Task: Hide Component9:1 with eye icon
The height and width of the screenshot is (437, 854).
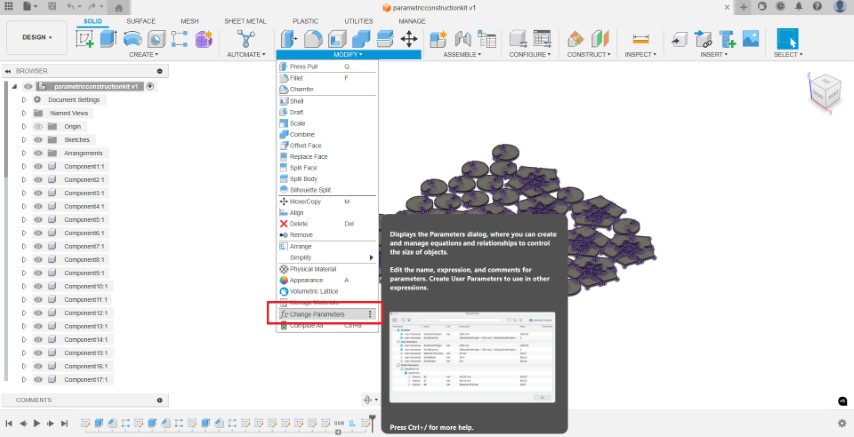Action: (38, 273)
